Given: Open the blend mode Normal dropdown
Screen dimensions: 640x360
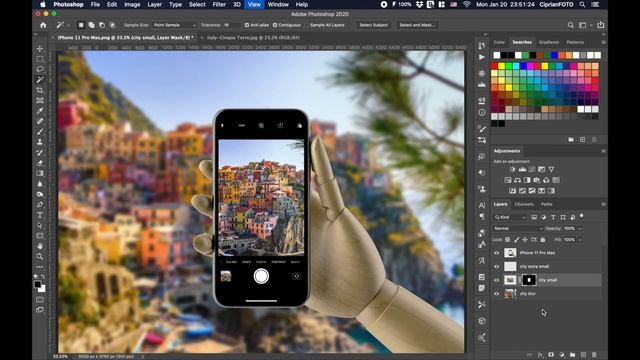Looking at the screenshot, I should [518, 229].
